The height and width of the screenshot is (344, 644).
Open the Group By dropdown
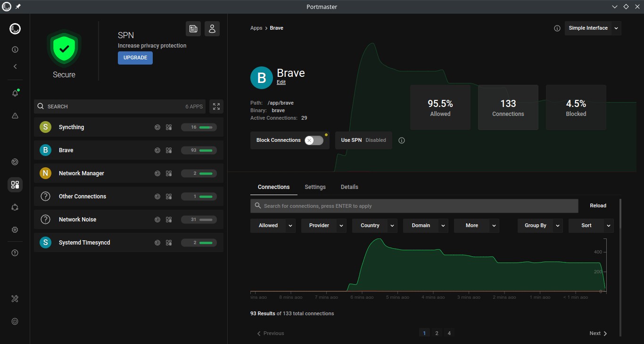(540, 226)
